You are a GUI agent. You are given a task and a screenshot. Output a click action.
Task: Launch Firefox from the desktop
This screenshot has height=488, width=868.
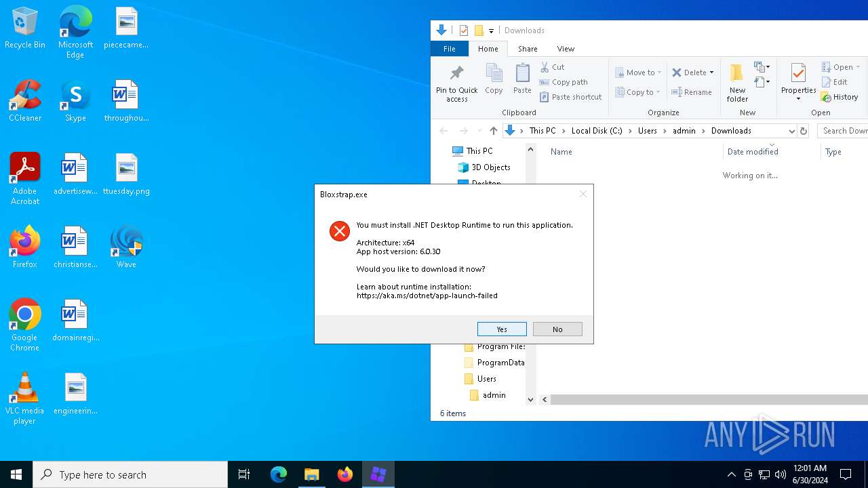(25, 248)
